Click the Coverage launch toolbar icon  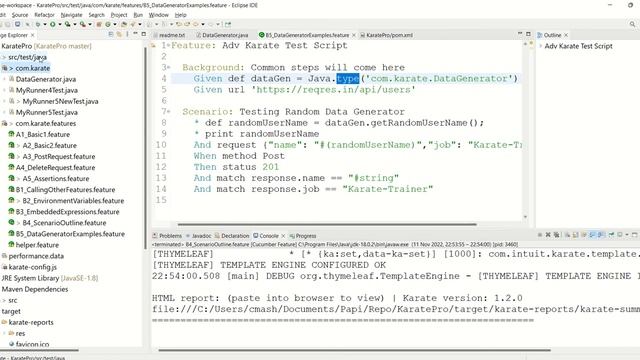coord(67,24)
